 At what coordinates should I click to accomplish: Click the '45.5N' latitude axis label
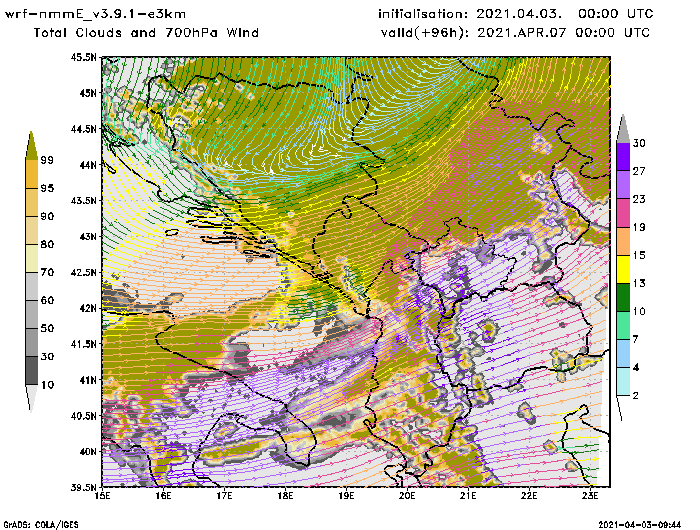(x=84, y=57)
